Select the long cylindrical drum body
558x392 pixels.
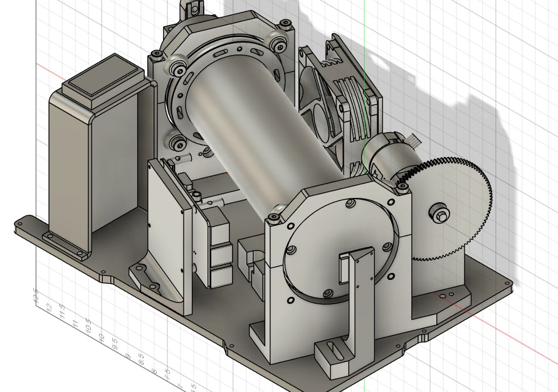pyautogui.click(x=251, y=138)
